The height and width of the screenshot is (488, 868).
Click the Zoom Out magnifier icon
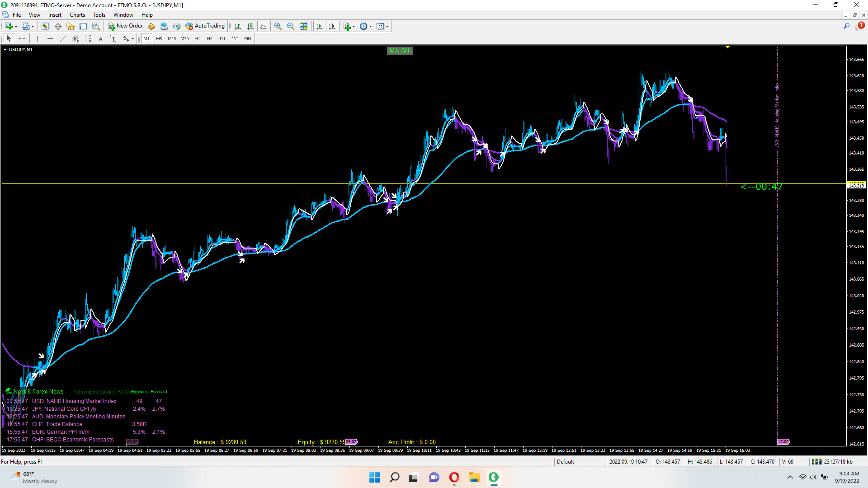290,26
